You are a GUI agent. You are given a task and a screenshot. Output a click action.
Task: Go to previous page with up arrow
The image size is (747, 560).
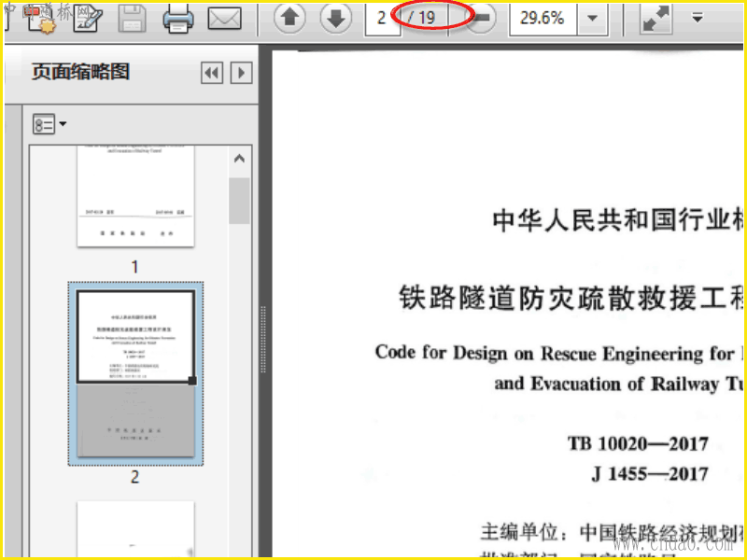pos(289,18)
